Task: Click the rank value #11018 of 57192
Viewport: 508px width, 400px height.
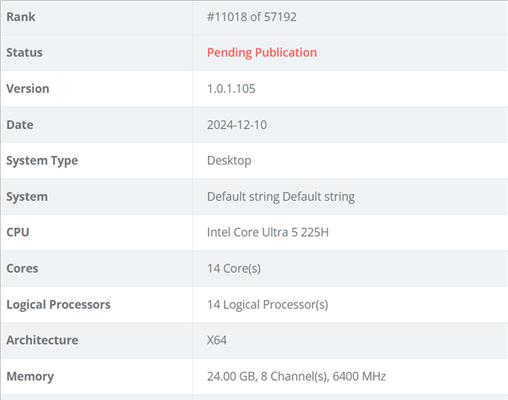Action: (x=252, y=17)
